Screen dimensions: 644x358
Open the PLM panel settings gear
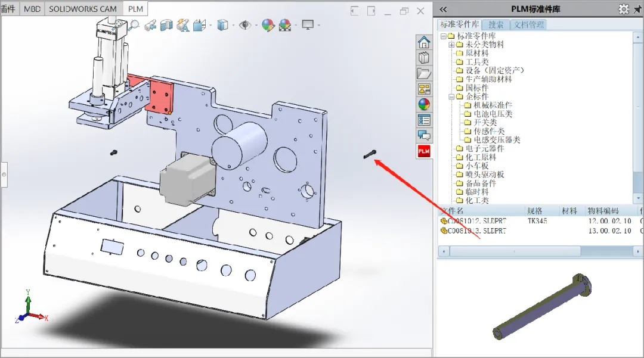(624, 9)
